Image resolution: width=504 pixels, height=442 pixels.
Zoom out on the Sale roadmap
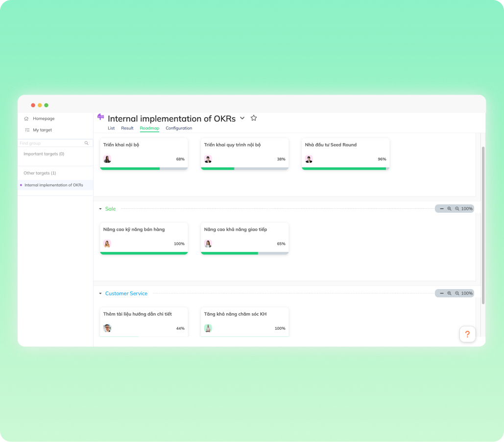click(x=457, y=209)
